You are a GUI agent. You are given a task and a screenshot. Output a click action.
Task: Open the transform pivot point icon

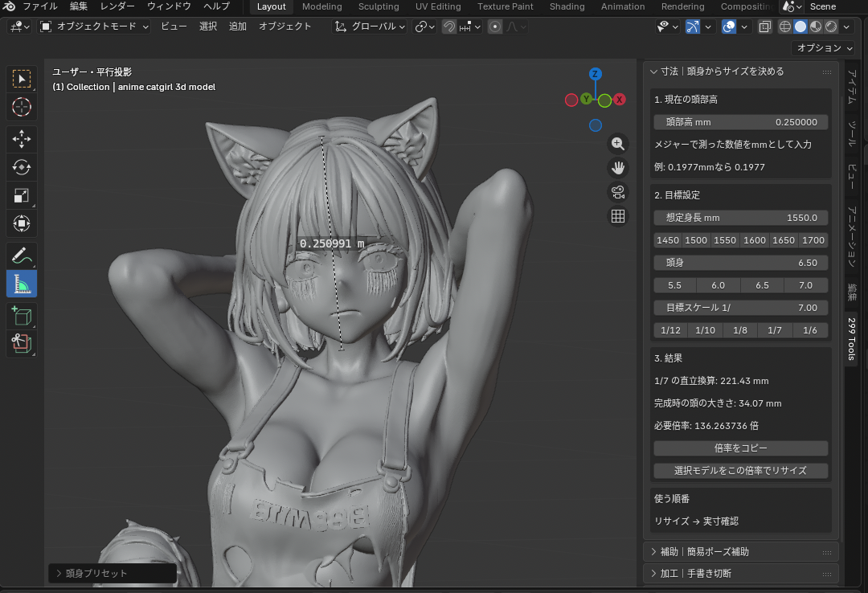click(x=425, y=27)
